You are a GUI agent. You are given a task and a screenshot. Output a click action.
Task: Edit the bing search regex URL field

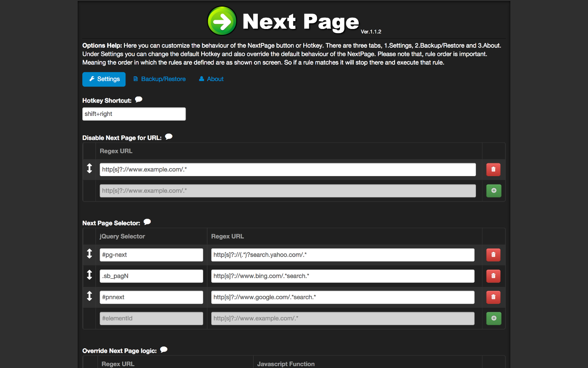(343, 276)
